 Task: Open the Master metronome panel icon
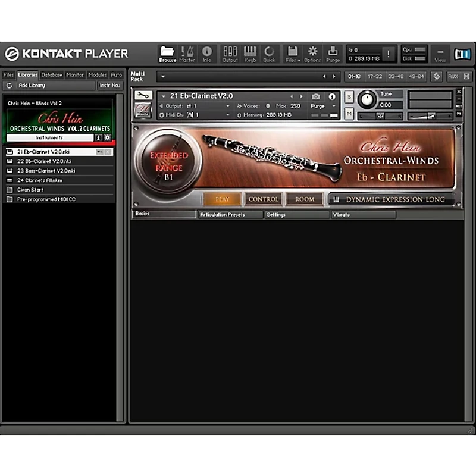coord(187,54)
